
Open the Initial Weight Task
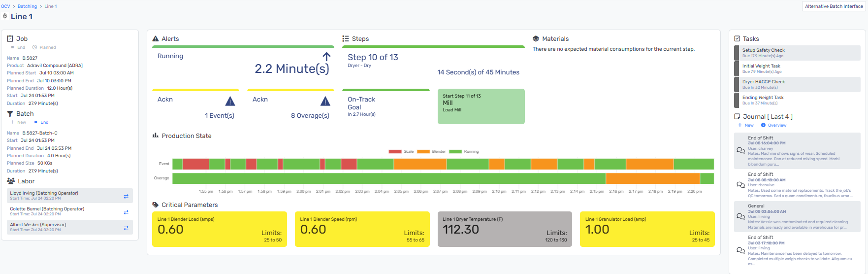pyautogui.click(x=798, y=68)
